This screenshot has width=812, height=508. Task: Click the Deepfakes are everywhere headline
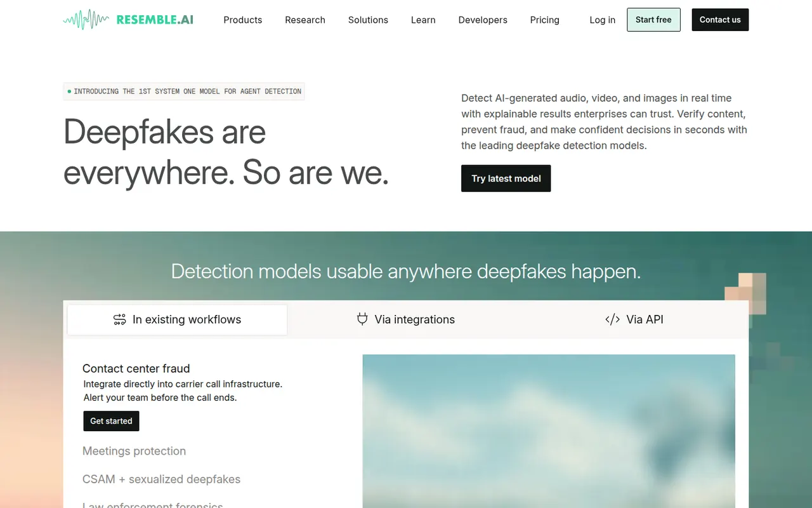[x=226, y=152]
